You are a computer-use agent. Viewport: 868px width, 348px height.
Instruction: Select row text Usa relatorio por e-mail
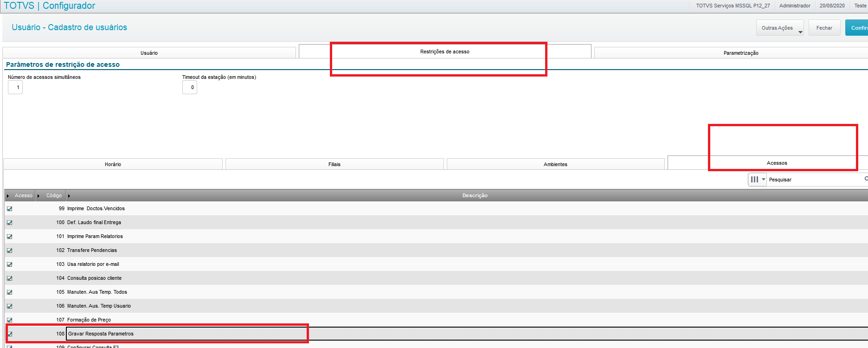[93, 264]
